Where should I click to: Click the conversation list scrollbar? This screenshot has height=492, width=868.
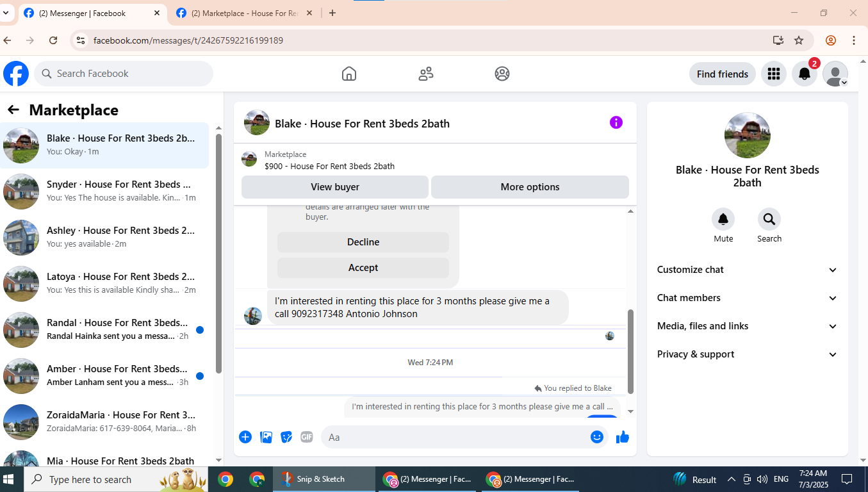tap(218, 253)
